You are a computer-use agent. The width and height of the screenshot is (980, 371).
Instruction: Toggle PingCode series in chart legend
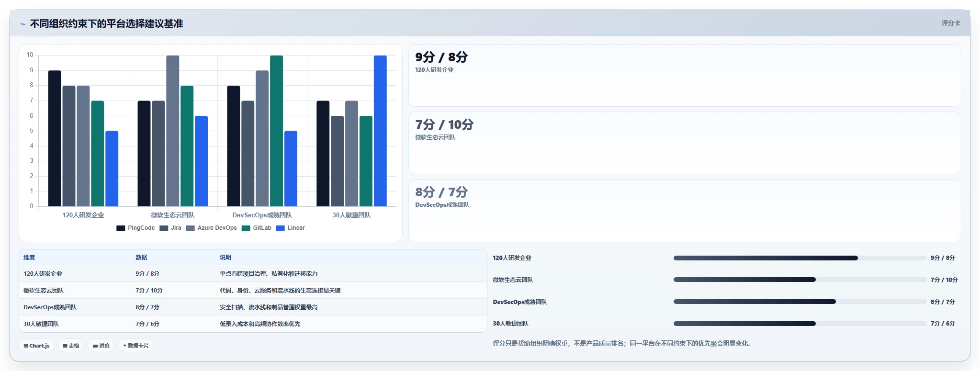pyautogui.click(x=135, y=228)
